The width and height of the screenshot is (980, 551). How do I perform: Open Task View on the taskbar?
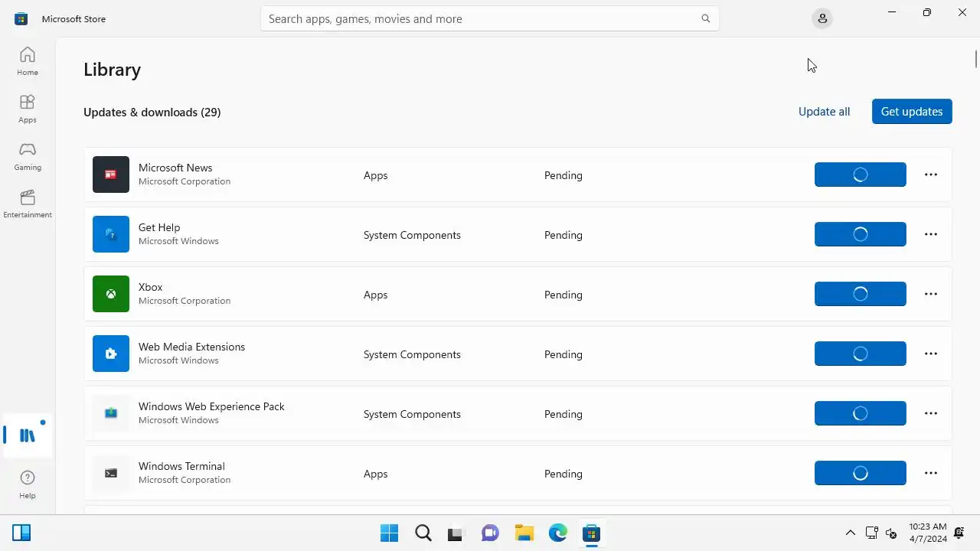[x=456, y=533]
